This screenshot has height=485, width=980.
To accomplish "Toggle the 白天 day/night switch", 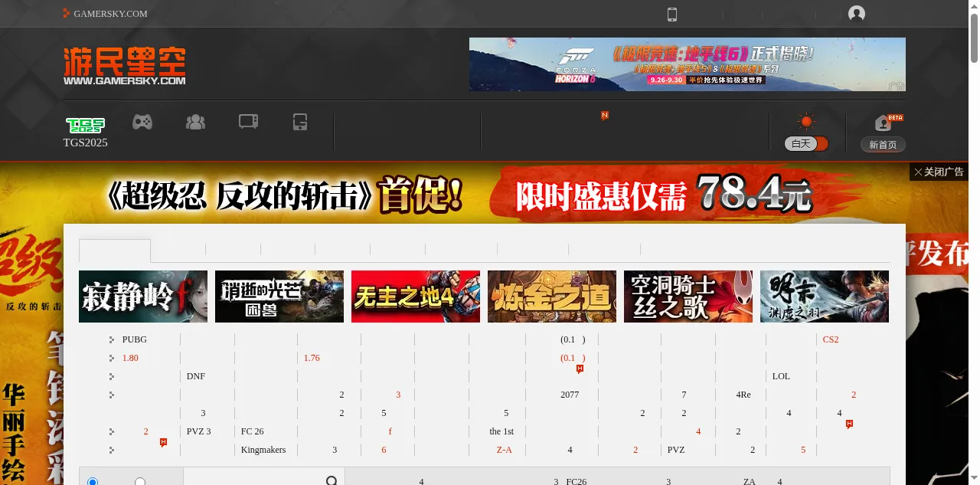I will tap(806, 143).
